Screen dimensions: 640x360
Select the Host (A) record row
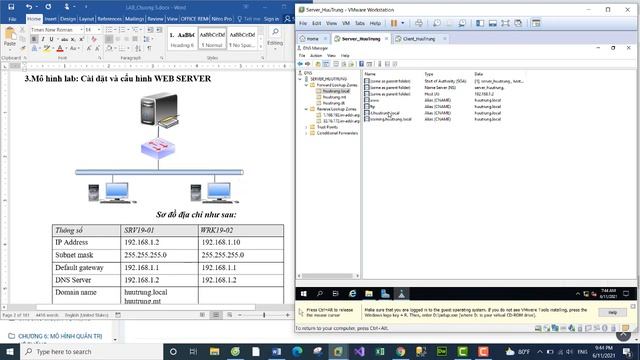click(x=443, y=94)
